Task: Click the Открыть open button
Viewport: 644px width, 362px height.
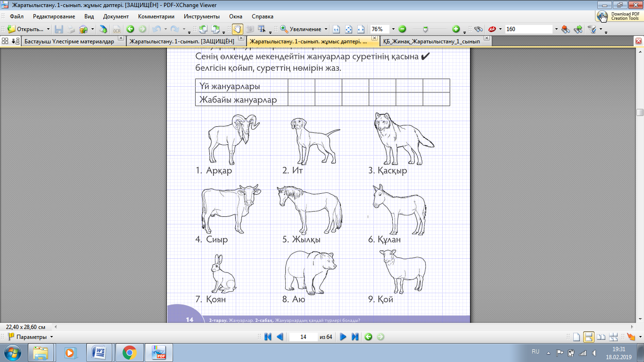Action: pos(25,29)
